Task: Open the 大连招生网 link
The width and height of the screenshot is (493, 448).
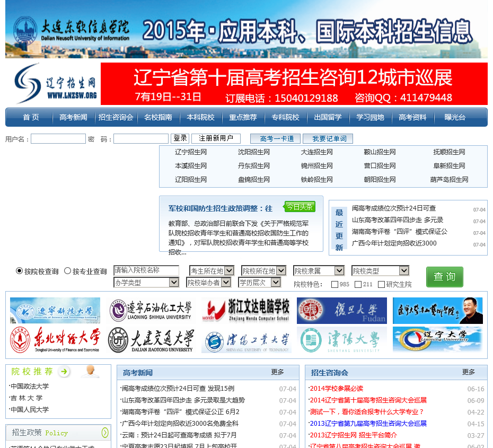Action: click(316, 152)
